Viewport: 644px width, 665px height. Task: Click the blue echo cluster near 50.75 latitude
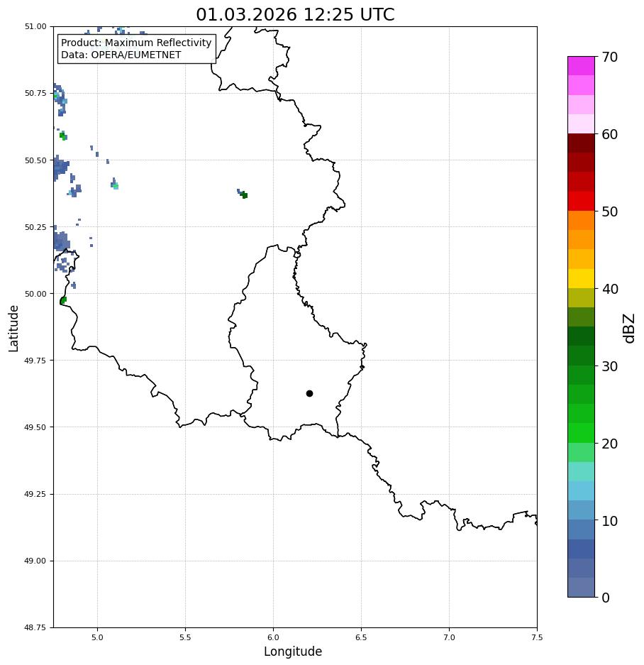point(60,100)
